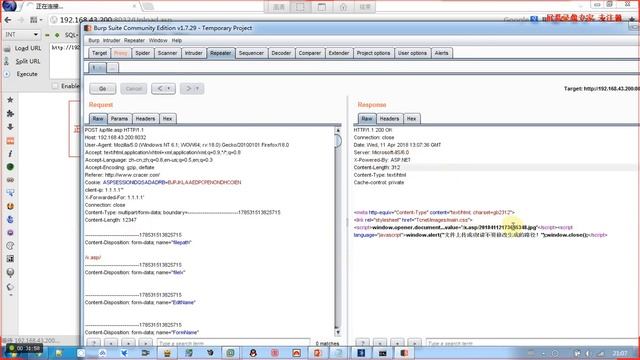This screenshot has height=360, width=640.
Task: Select the Request Raw view tab
Action: 98,119
